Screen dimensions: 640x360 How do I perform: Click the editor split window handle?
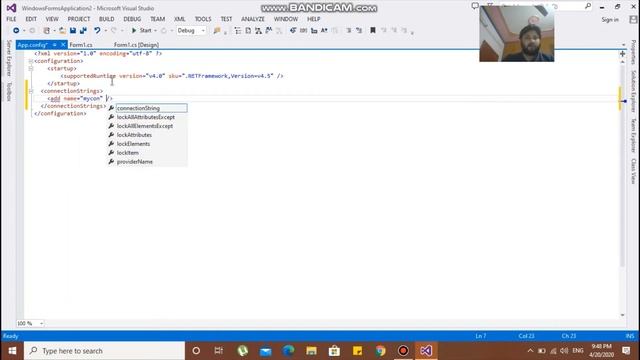[x=622, y=54]
